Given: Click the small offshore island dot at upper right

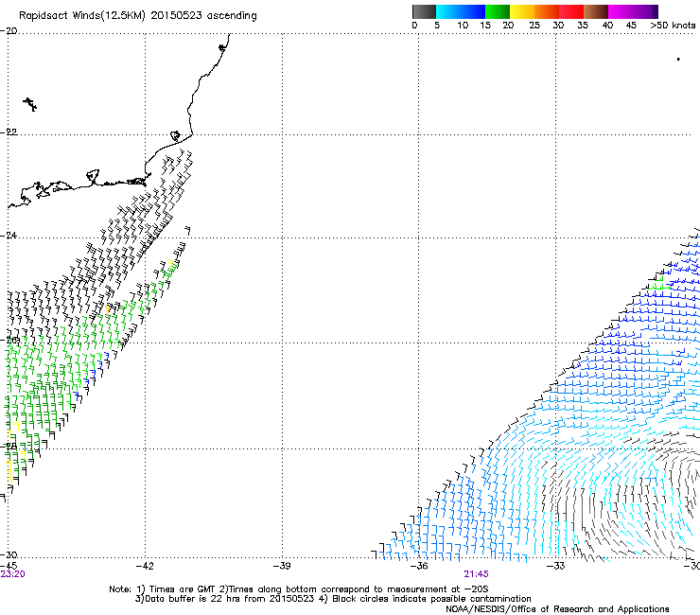Looking at the screenshot, I should tap(678, 59).
